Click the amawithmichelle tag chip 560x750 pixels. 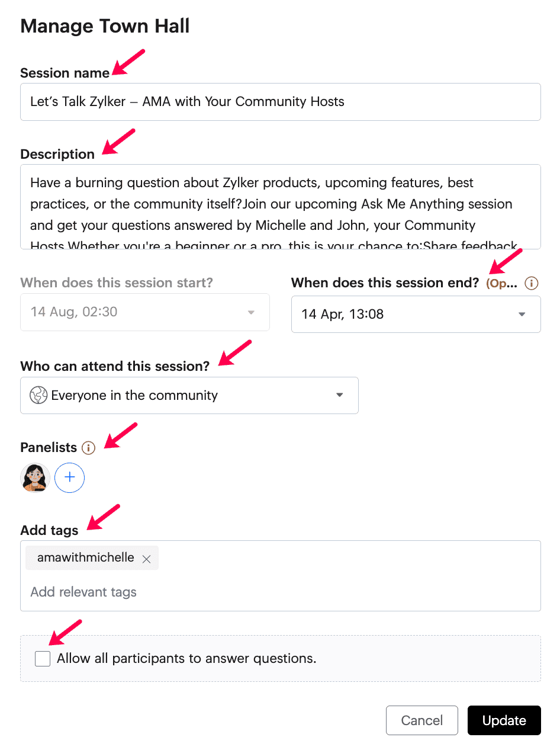click(92, 558)
